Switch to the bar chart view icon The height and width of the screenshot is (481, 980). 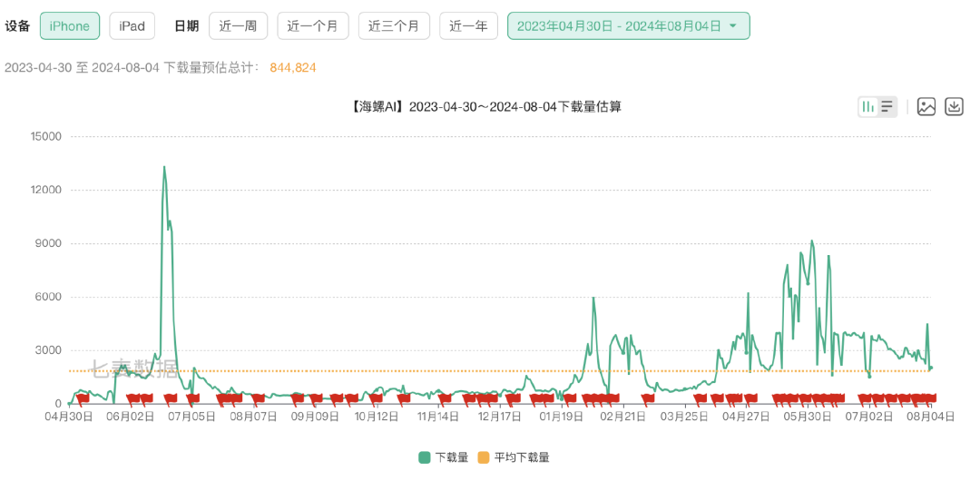(x=868, y=107)
